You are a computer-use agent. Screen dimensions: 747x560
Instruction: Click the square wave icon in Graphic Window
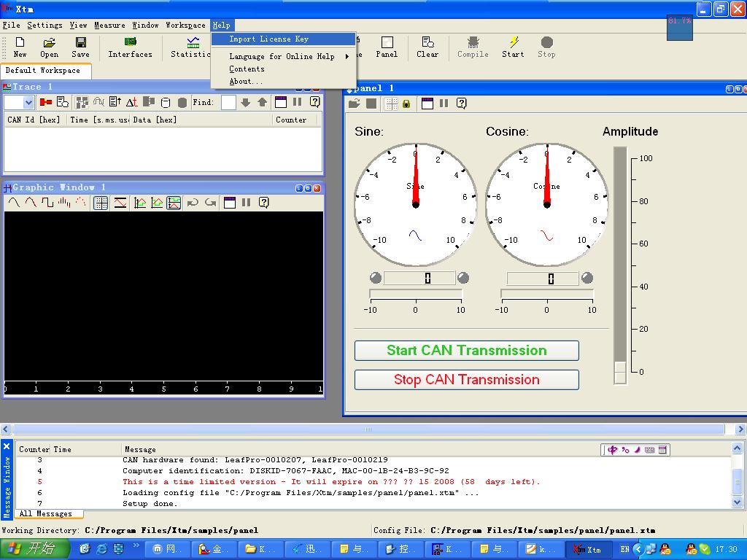[x=47, y=203]
